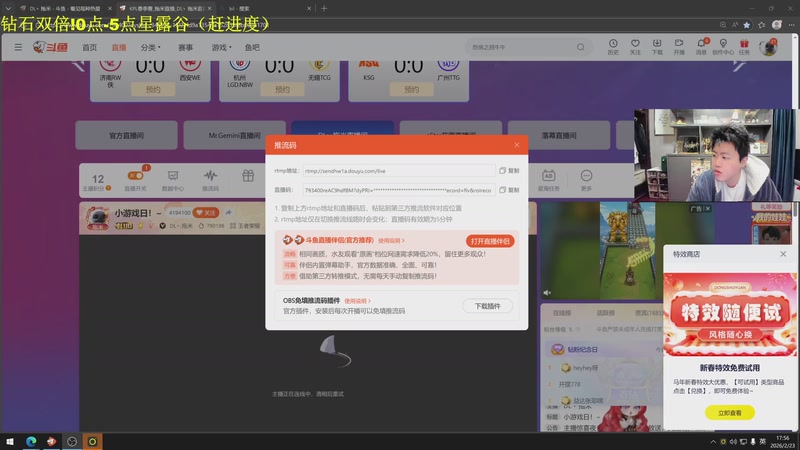Click the Douyu logo
The height and width of the screenshot is (450, 800).
pyautogui.click(x=51, y=47)
